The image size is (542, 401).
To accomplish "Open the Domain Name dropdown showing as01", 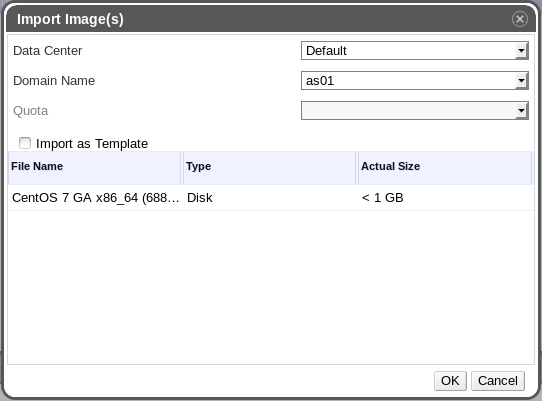I will [x=414, y=81].
